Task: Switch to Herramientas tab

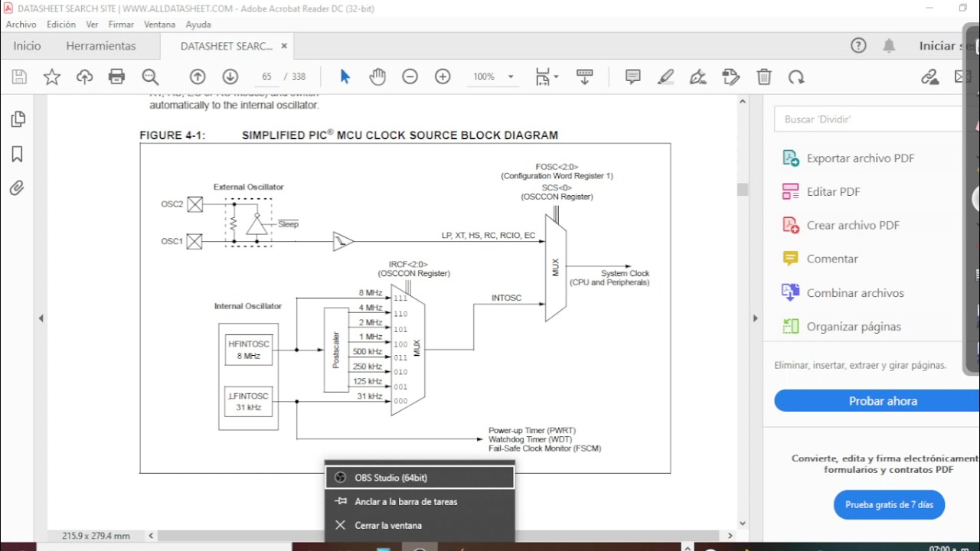Action: coord(101,46)
